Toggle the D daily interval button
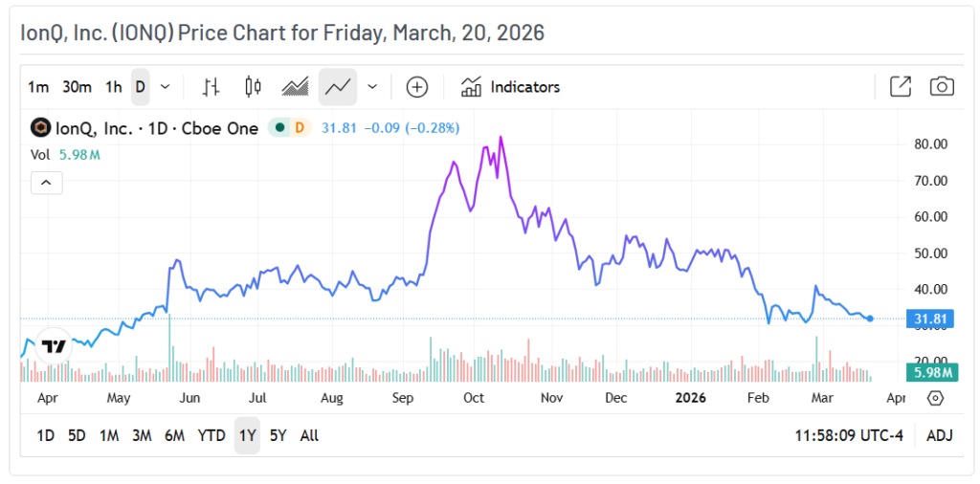The width and height of the screenshot is (980, 484). pos(141,87)
